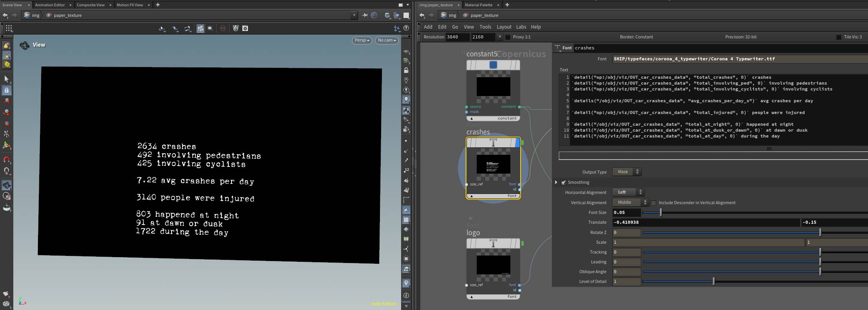Viewport: 868px width, 310px height.
Task: Click the pin icon in Scene View path bar
Action: 365,15
